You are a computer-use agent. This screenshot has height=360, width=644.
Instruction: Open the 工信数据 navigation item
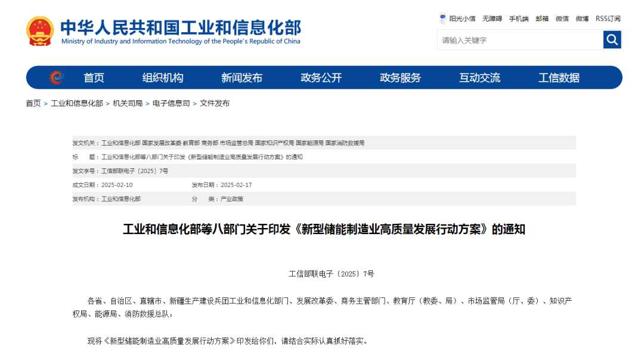(x=559, y=78)
